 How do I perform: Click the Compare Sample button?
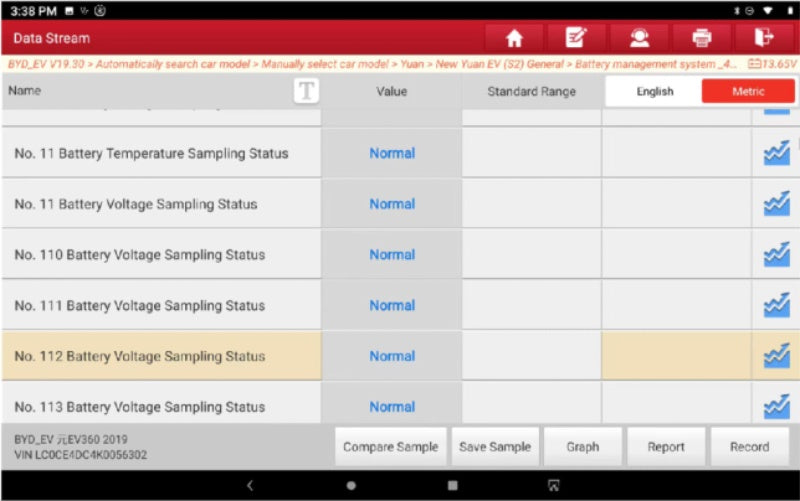(390, 447)
